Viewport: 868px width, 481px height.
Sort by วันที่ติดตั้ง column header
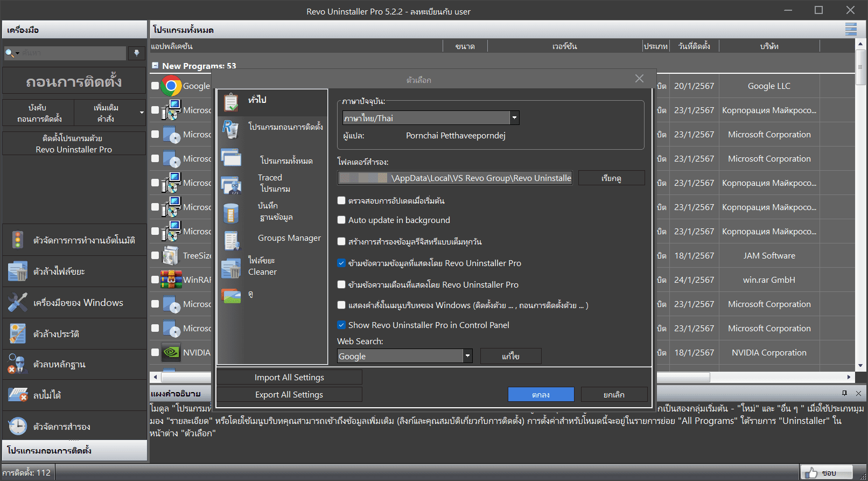tap(694, 46)
